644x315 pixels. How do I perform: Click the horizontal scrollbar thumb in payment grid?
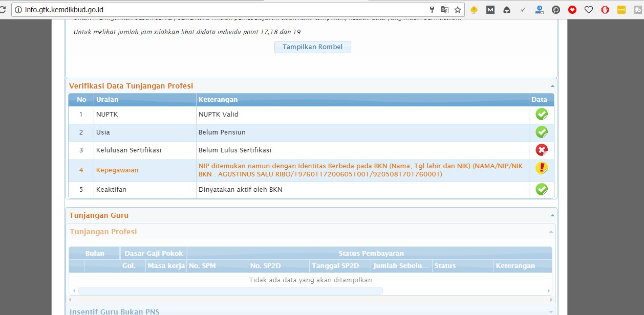pyautogui.click(x=230, y=291)
